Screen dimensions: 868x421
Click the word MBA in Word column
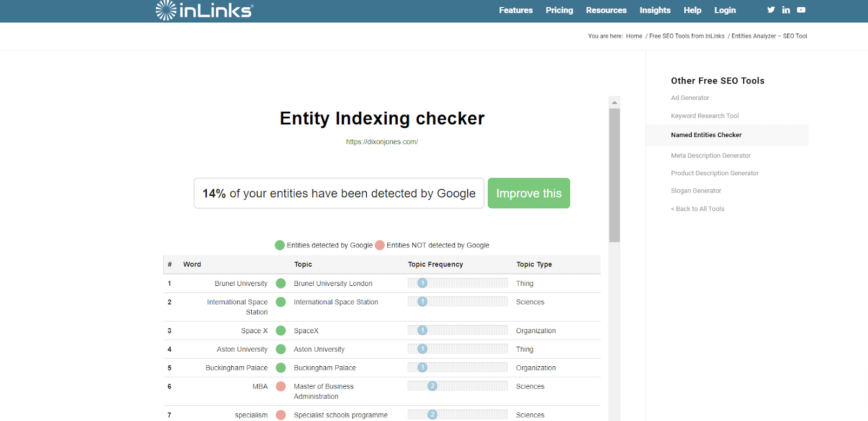pos(260,386)
